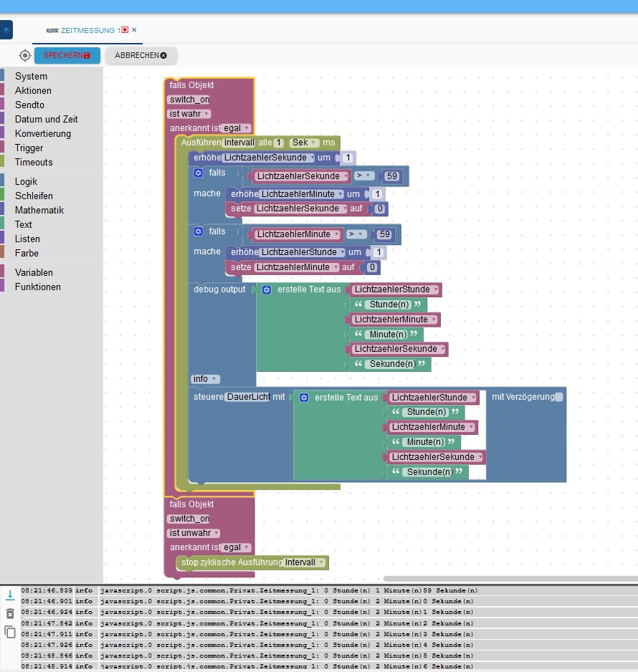Viewport: 638px width, 672px height.
Task: Click the clear log trash icon
Action: point(10,614)
